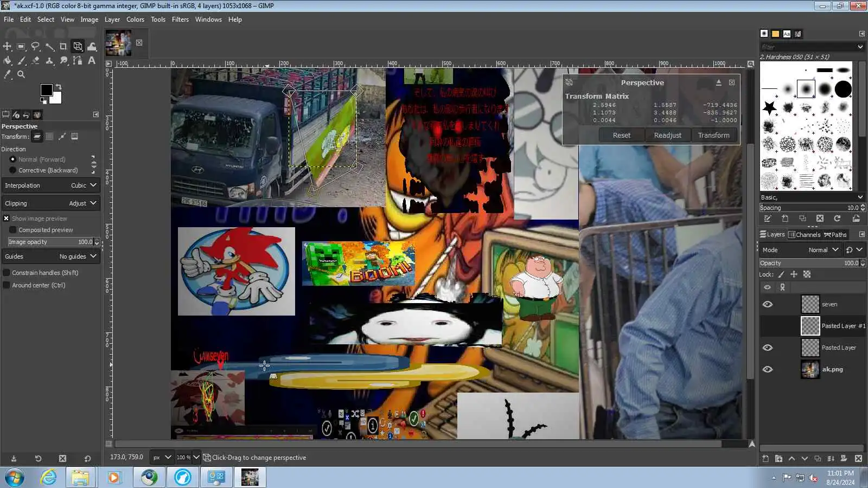Open the layer mode group switcher
Screen dimensions: 868x488
tap(854, 250)
